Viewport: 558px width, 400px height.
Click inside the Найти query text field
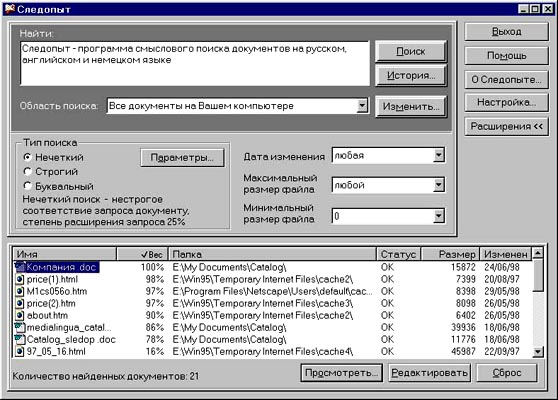195,63
